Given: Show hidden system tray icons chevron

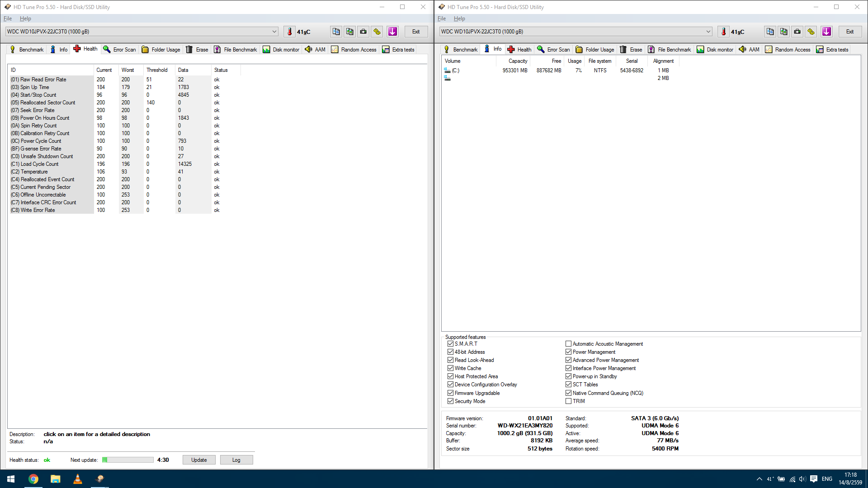Looking at the screenshot, I should pyautogui.click(x=759, y=479).
